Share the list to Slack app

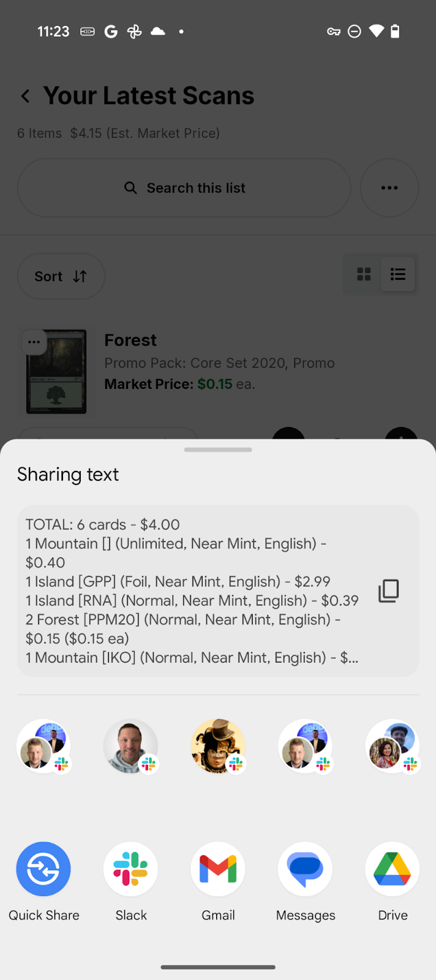(x=130, y=869)
